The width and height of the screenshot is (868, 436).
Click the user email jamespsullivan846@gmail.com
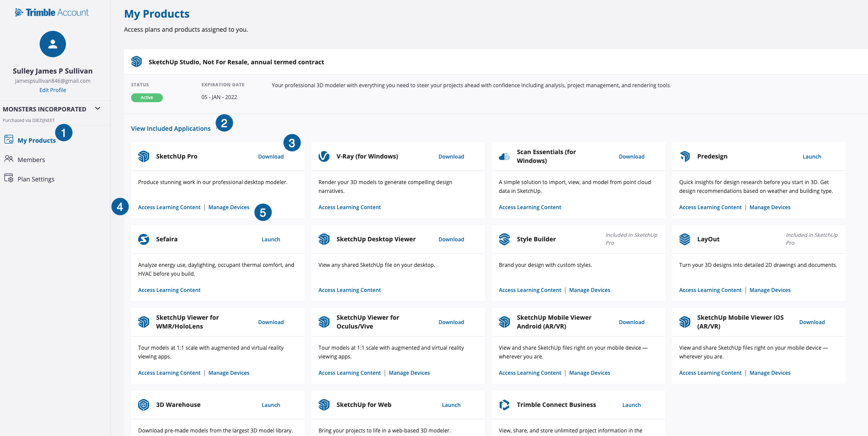pyautogui.click(x=53, y=81)
